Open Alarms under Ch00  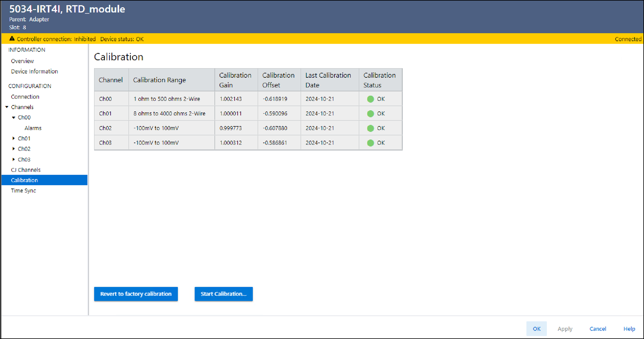[x=33, y=128]
